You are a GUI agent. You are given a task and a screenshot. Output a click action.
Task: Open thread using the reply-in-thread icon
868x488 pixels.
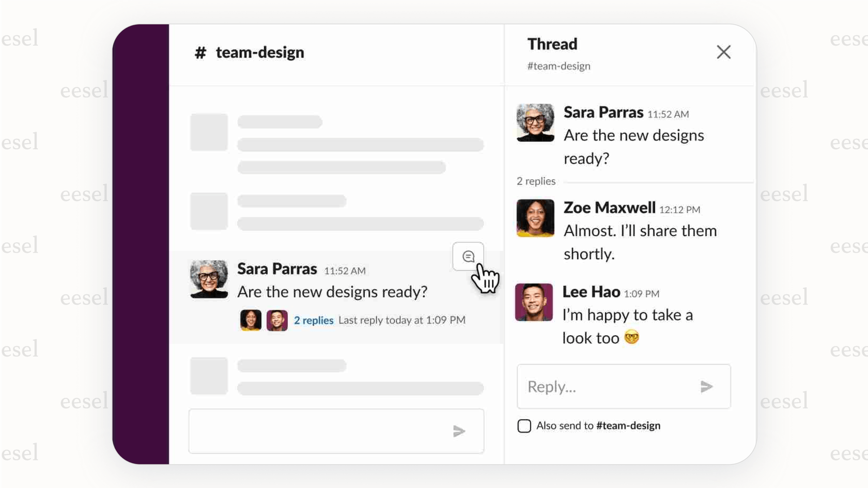pos(468,256)
